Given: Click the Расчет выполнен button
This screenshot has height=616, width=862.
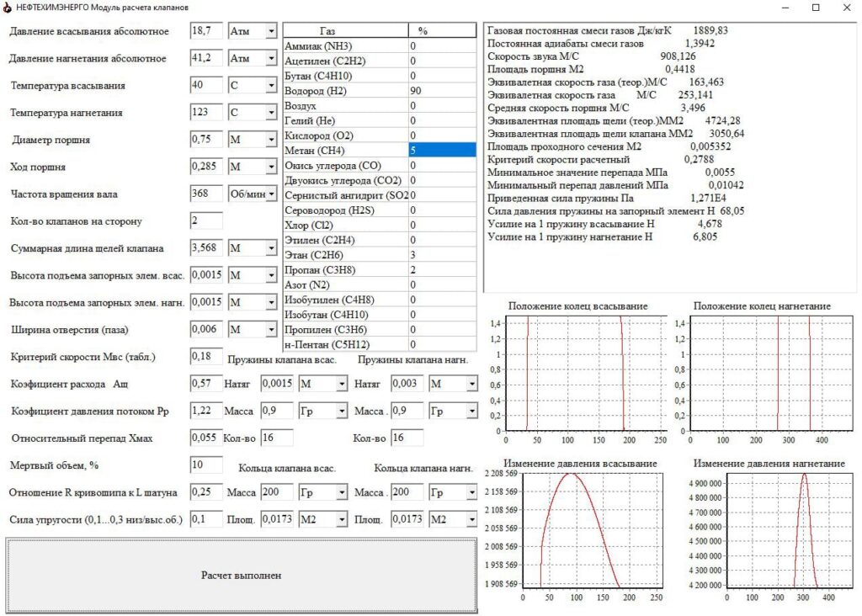Looking at the screenshot, I should [x=242, y=576].
